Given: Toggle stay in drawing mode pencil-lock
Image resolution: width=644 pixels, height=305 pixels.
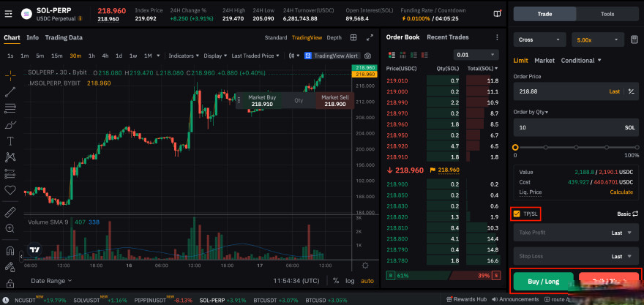Looking at the screenshot, I should click(10, 267).
